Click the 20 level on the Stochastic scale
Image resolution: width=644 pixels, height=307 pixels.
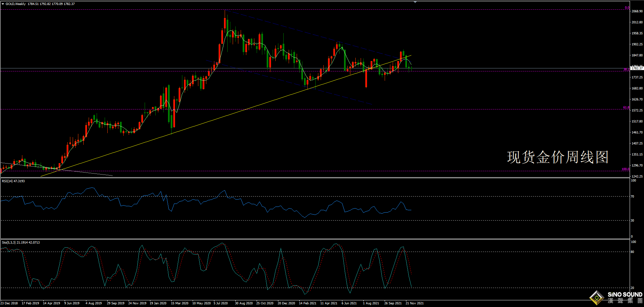[632, 288]
